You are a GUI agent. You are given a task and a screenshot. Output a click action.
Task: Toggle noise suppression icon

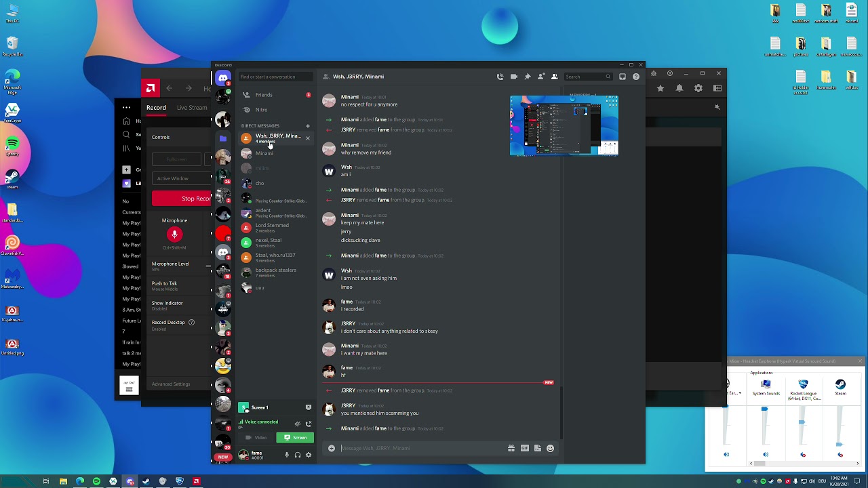tap(298, 424)
